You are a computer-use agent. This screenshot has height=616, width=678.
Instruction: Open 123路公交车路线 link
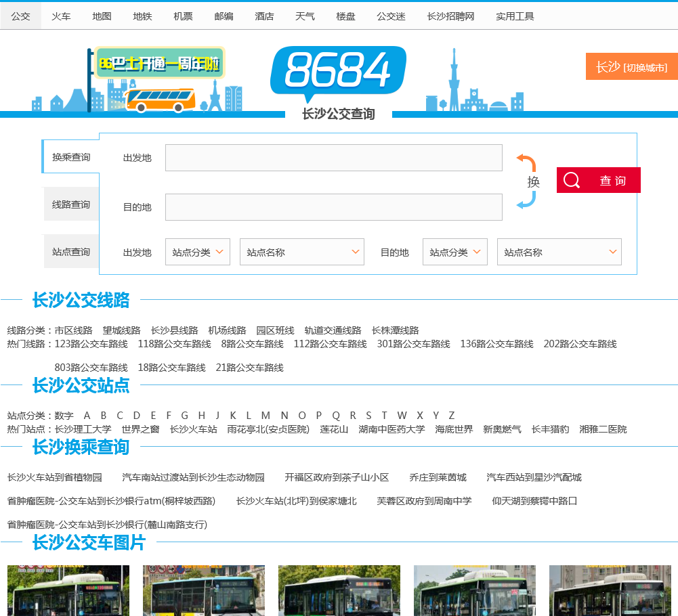(91, 344)
